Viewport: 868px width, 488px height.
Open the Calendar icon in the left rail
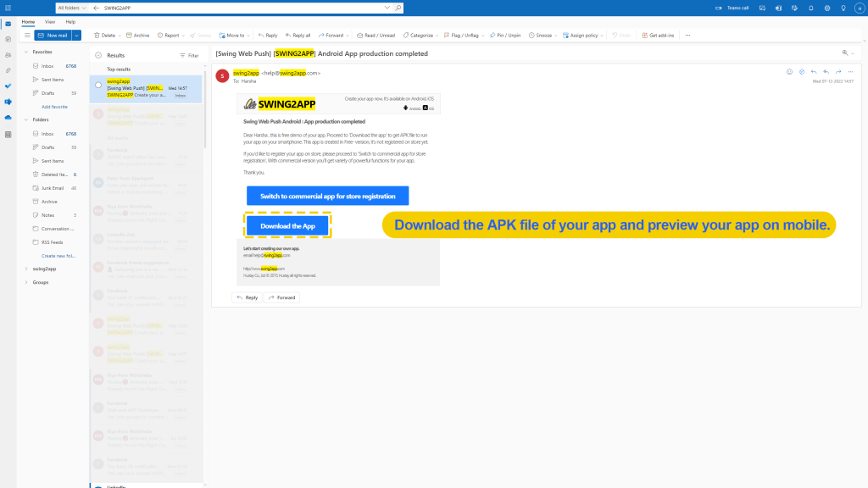pyautogui.click(x=8, y=39)
